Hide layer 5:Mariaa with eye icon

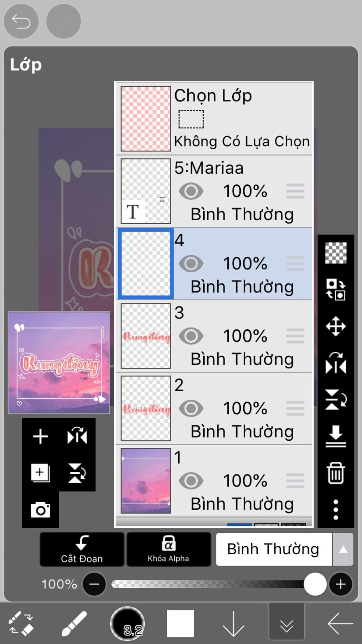191,191
